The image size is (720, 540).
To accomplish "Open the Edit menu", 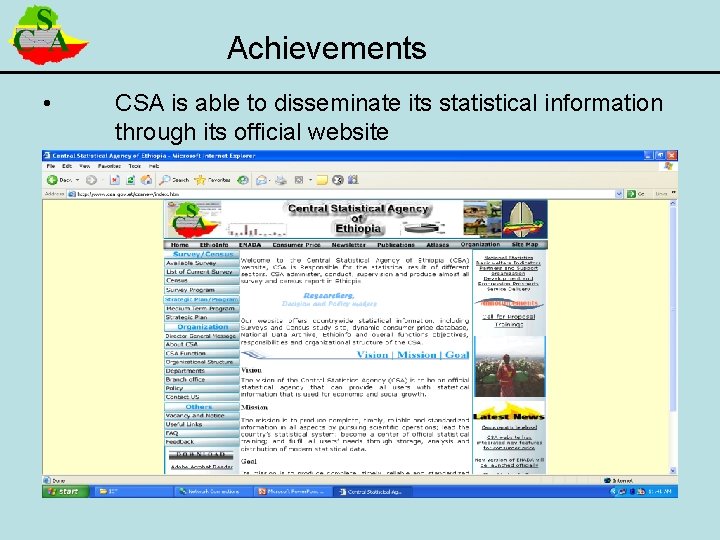I will point(67,166).
